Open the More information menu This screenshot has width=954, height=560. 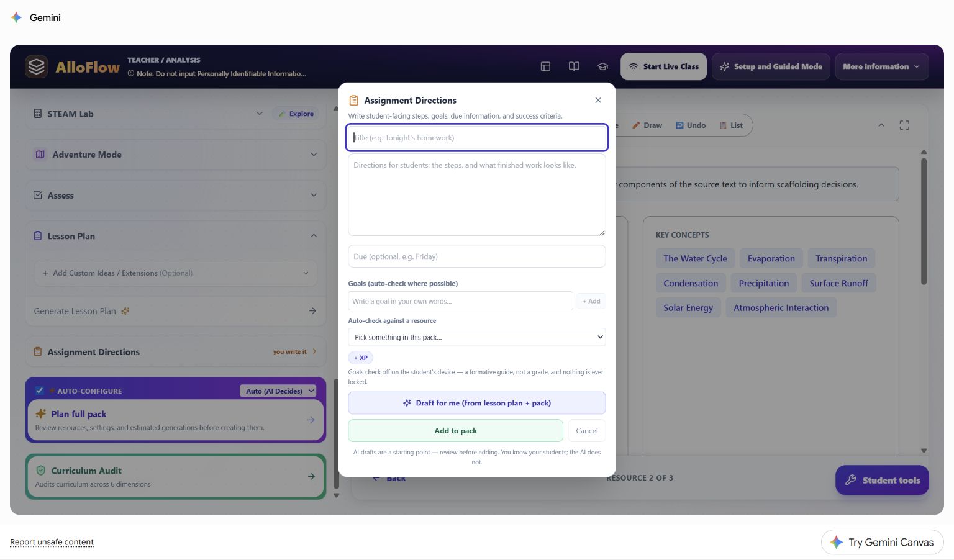[x=881, y=66]
